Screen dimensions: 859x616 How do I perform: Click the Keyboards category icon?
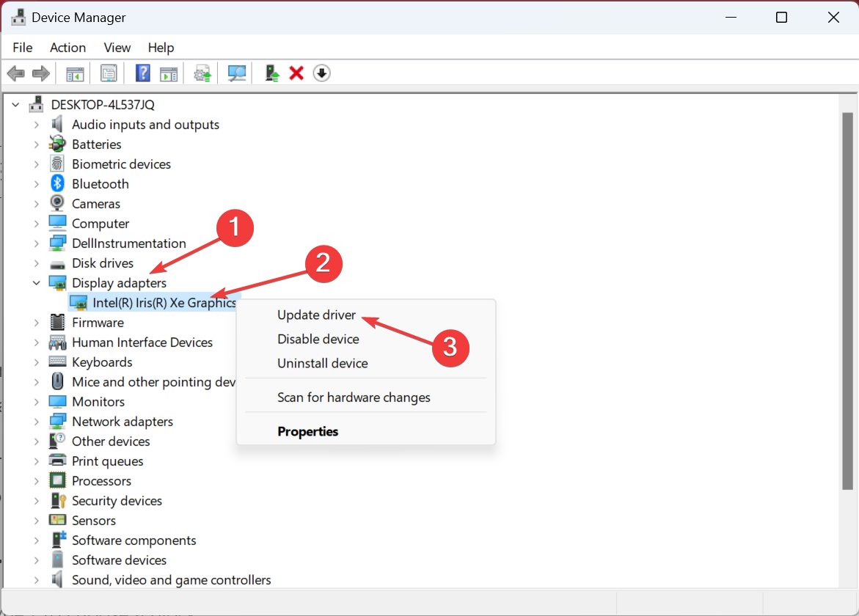tap(57, 362)
